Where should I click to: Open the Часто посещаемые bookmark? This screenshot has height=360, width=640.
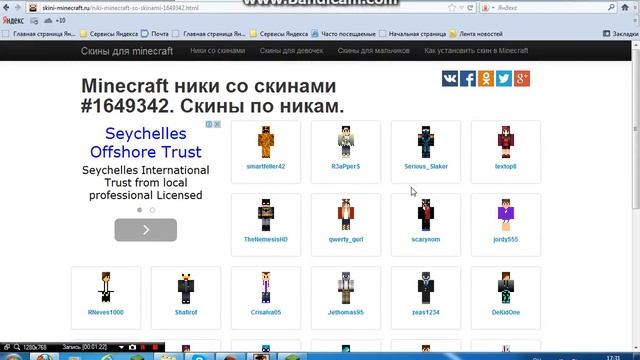pyautogui.click(x=344, y=33)
